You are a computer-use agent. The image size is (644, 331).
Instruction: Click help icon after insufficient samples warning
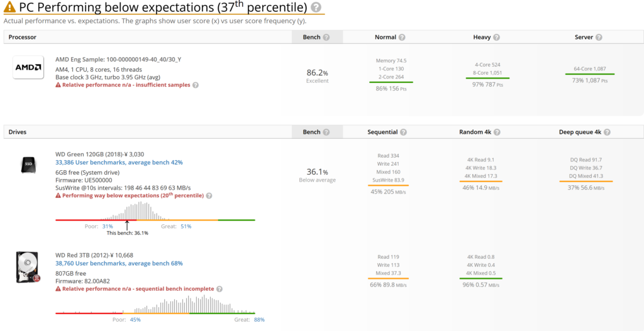(195, 85)
